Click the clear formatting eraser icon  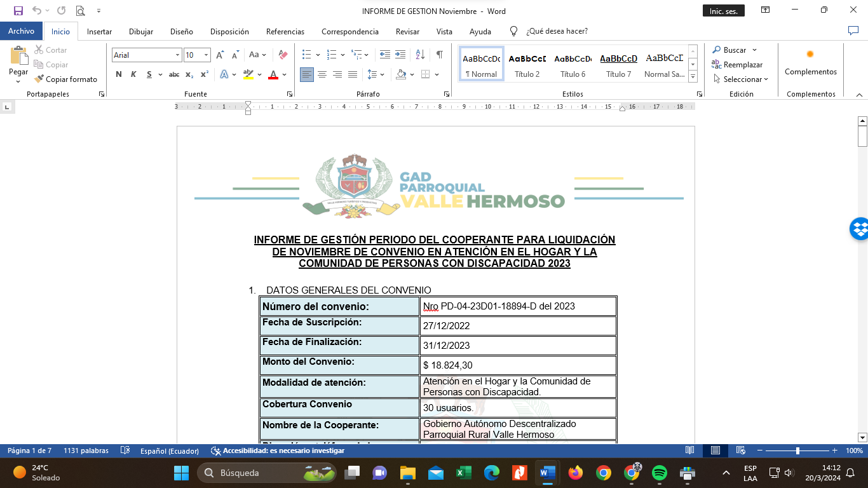(x=283, y=55)
